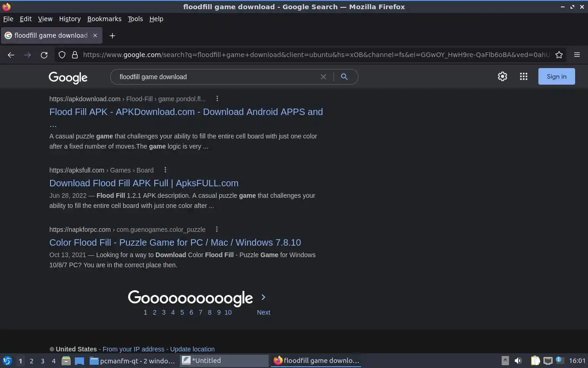This screenshot has height=368, width=588.
Task: Open Color Flood Fill Puzzle Game result
Action: 175,242
